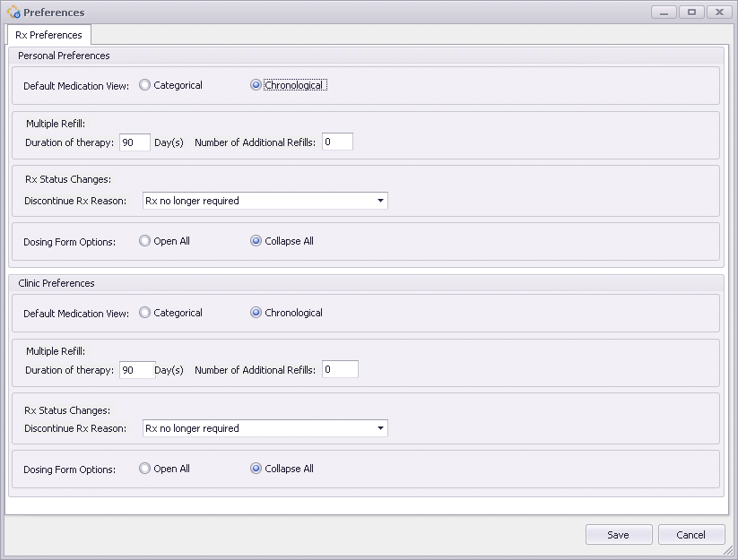The width and height of the screenshot is (738, 560).
Task: Click the window resize grip corner
Action: (728, 549)
